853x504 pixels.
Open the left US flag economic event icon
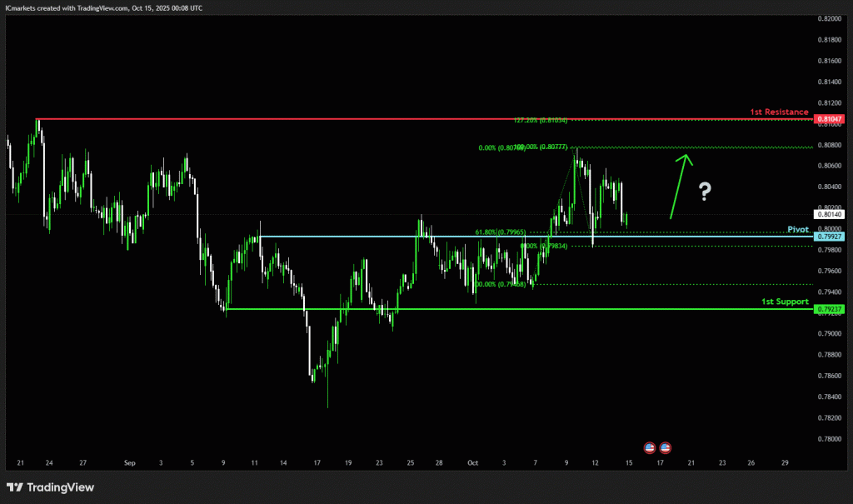point(650,447)
